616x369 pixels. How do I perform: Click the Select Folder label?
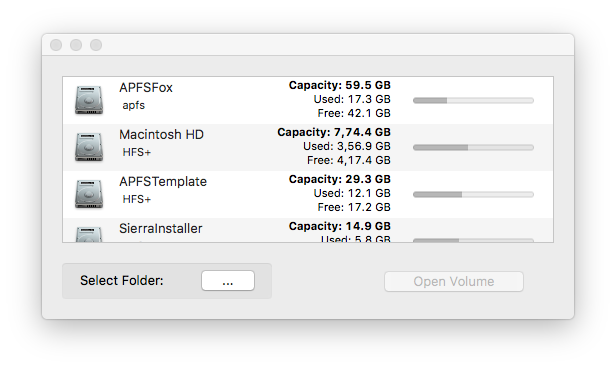pyautogui.click(x=122, y=281)
